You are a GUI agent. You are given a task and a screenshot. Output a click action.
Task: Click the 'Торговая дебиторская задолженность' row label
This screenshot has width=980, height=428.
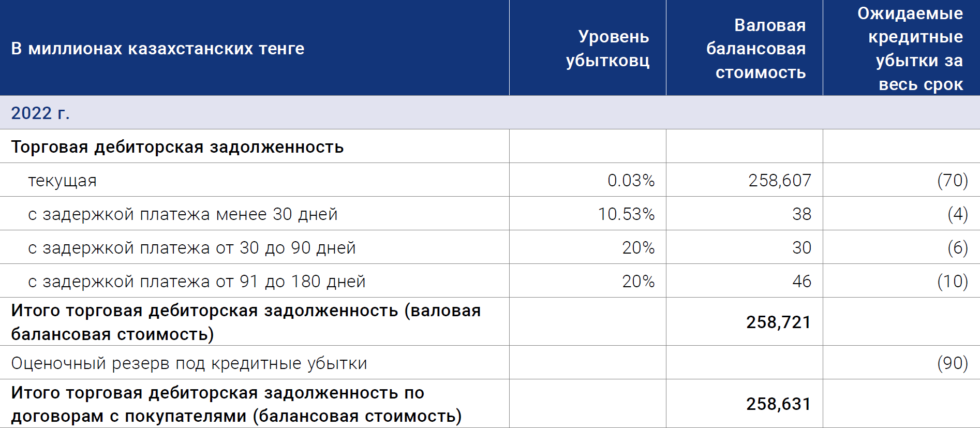pyautogui.click(x=177, y=146)
